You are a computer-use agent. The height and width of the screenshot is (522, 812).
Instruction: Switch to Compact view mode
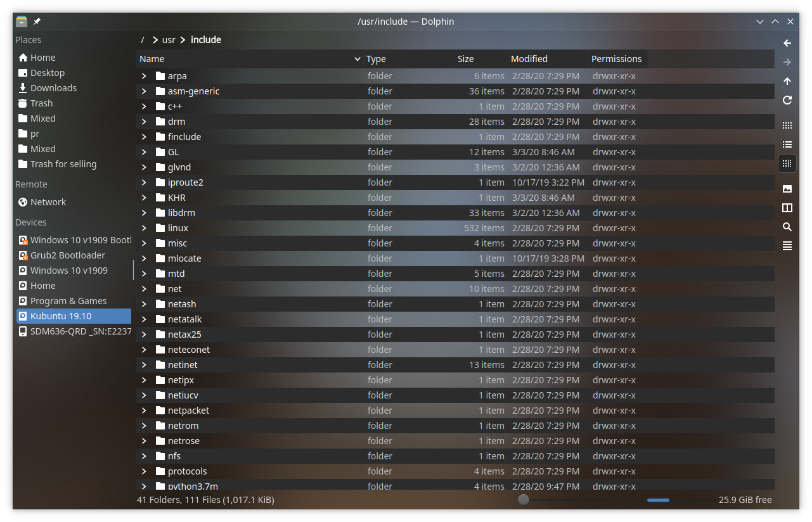787,144
